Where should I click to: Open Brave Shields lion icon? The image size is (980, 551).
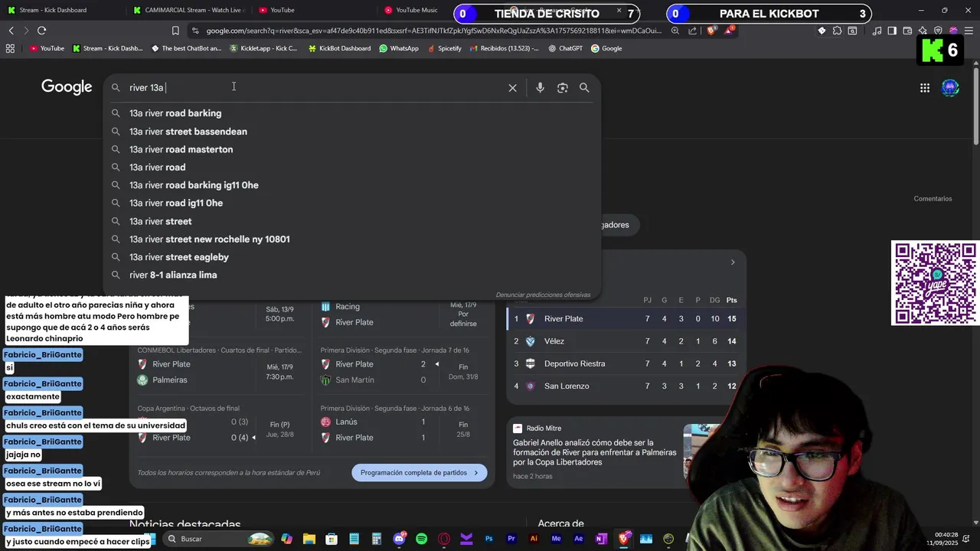pyautogui.click(x=711, y=31)
